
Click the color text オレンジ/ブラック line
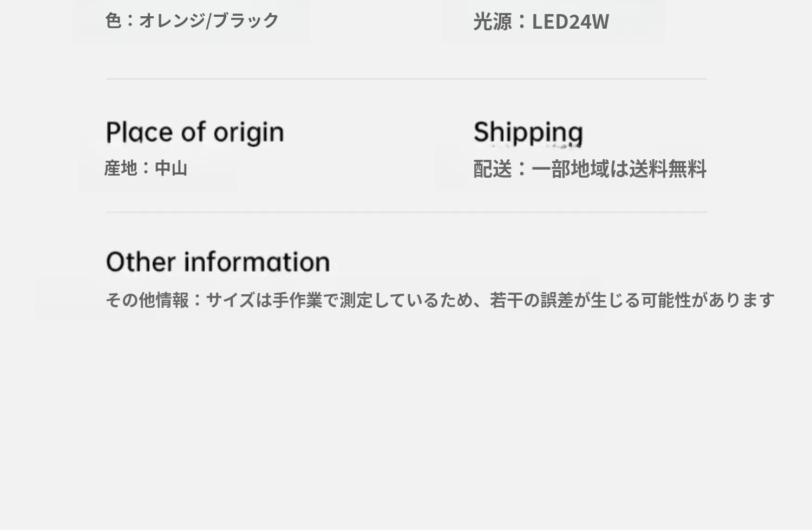point(192,21)
